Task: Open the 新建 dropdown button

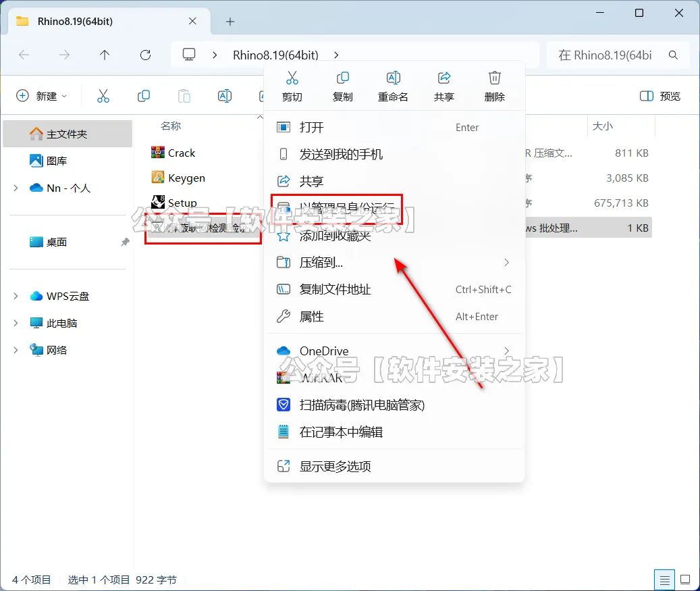Action: click(x=42, y=96)
